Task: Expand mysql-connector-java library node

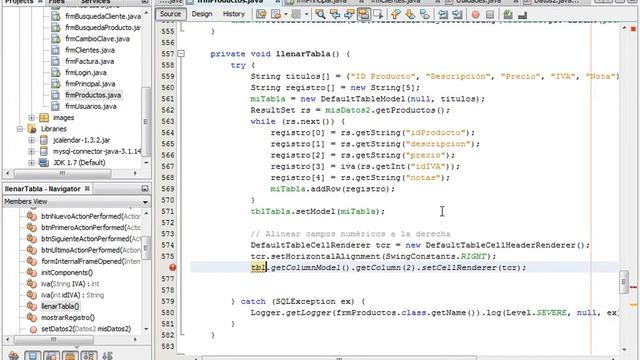Action: (31, 151)
